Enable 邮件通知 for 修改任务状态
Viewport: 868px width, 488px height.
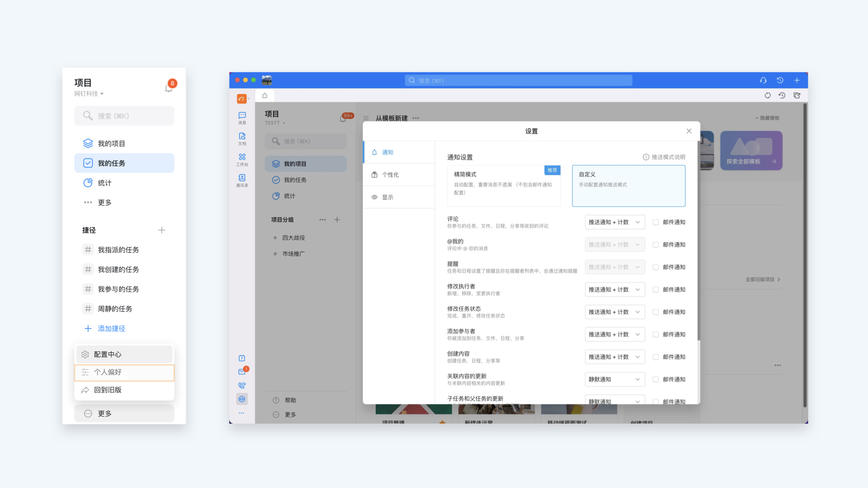tap(656, 312)
